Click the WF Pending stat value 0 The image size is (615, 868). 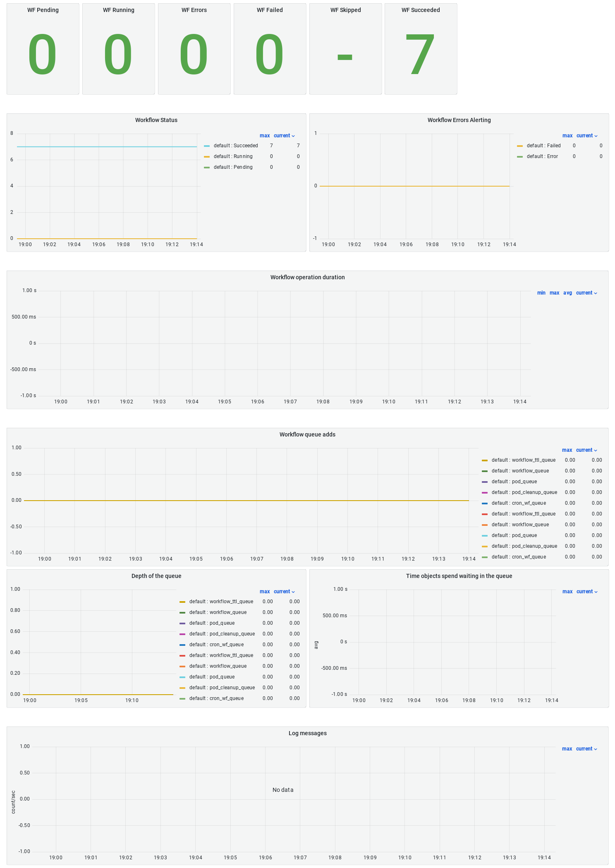43,55
